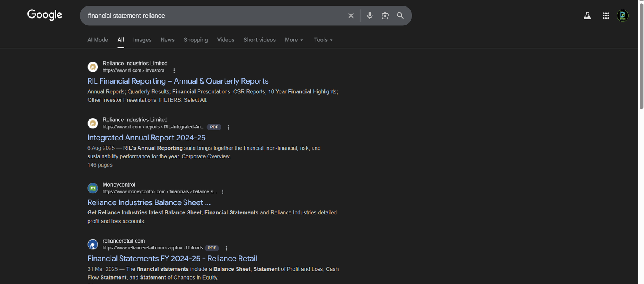
Task: Open Search Labs flask icon
Action: pos(587,16)
